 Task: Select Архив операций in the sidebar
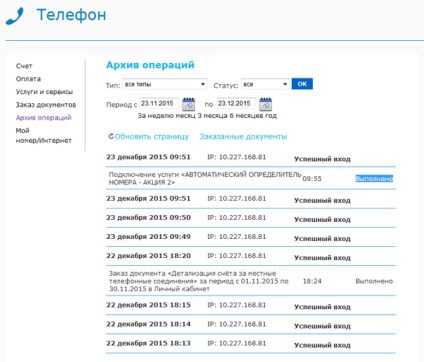(x=44, y=118)
